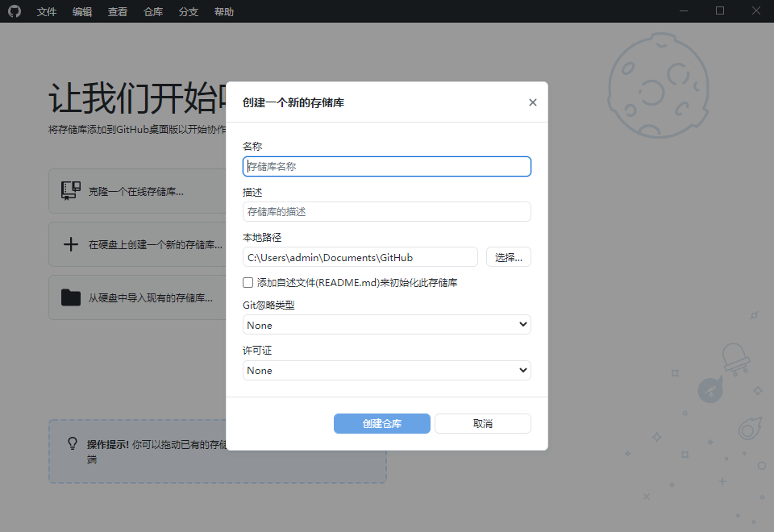
Task: Click the 描述 description field
Action: 386,211
